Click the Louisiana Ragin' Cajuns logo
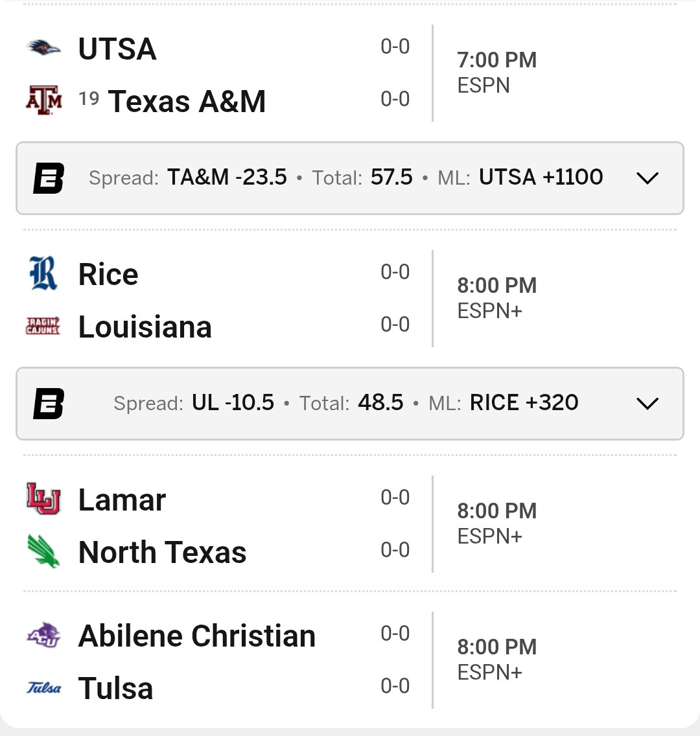 point(43,326)
